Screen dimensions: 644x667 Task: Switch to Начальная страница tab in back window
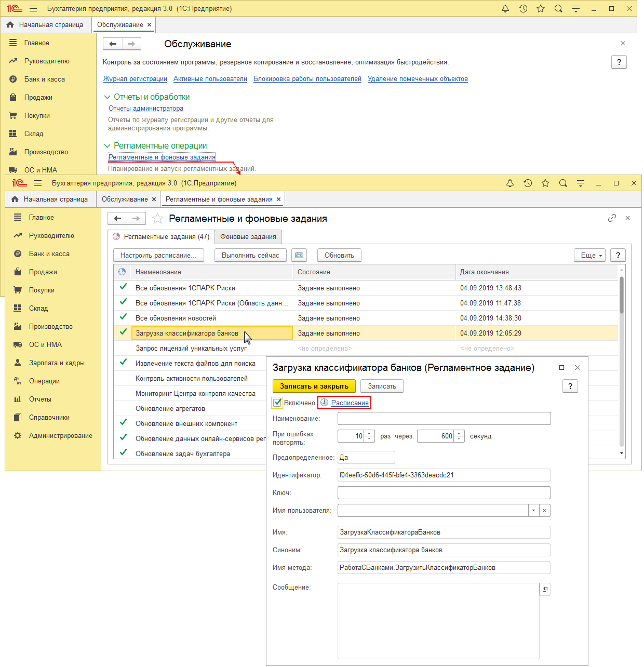tap(46, 24)
